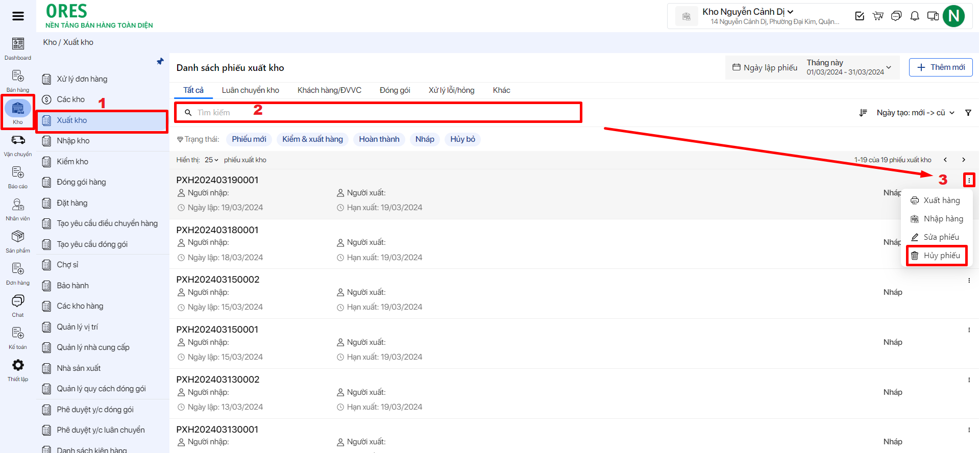980x453 pixels.
Task: Open the hamburger menu icon
Action: [18, 16]
